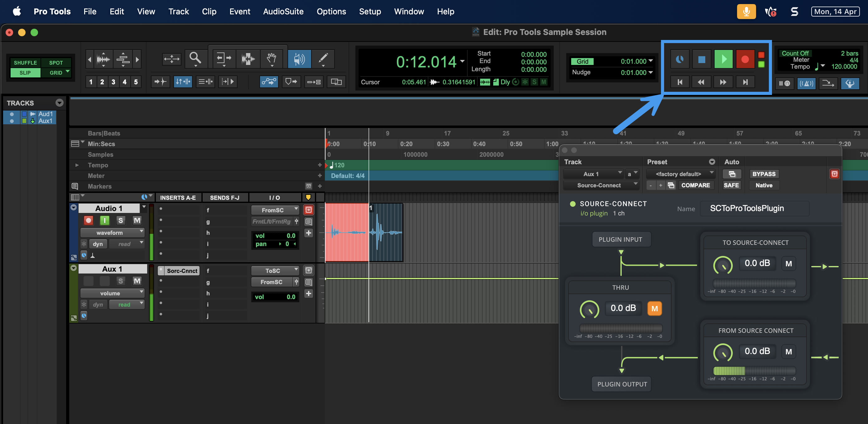Mute the Audio 1 track
Viewport: 868px width, 424px height.
point(137,220)
